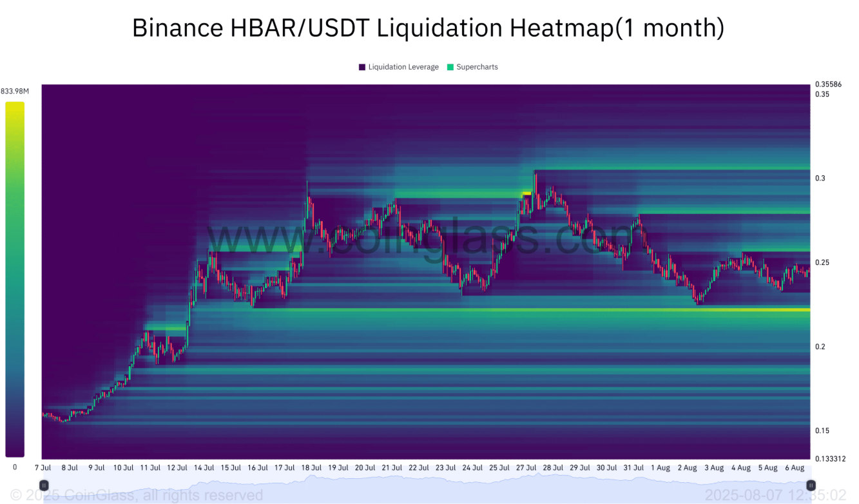Image resolution: width=859 pixels, height=504 pixels.
Task: Grab the left range slider handle
Action: pos(44,485)
